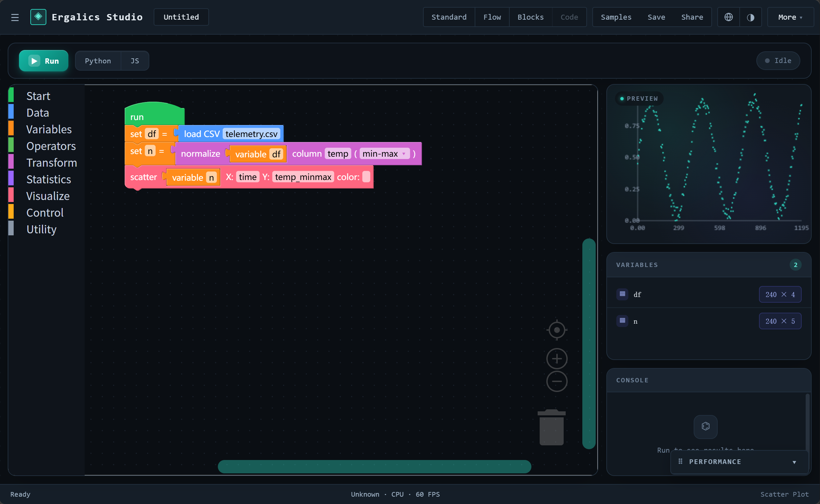Toggle the contrast theme icon
The height and width of the screenshot is (504, 820).
pos(750,17)
